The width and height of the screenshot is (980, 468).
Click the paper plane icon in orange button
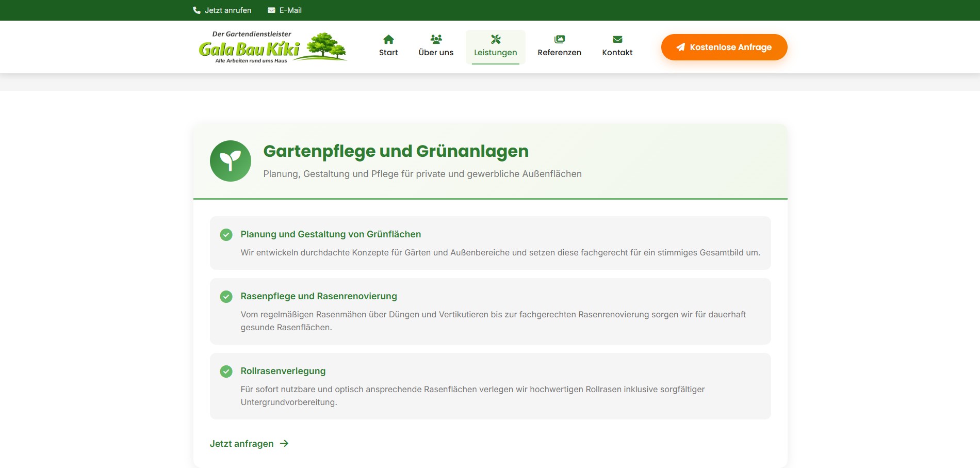point(680,47)
